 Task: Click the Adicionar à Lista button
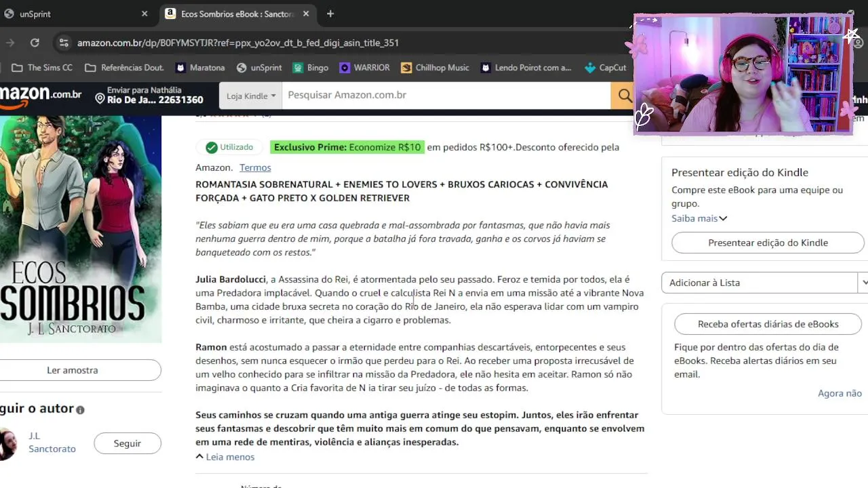[759, 283]
